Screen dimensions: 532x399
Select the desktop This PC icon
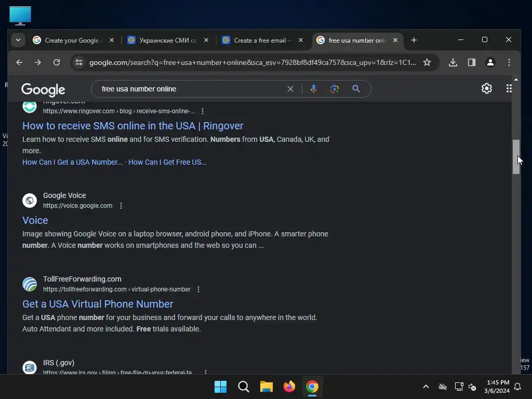pos(20,16)
